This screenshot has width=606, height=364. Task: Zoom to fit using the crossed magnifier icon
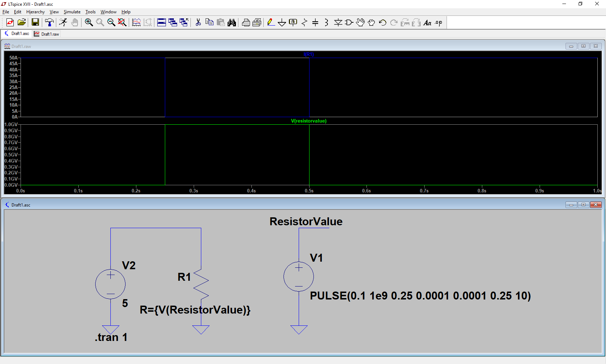coord(122,22)
